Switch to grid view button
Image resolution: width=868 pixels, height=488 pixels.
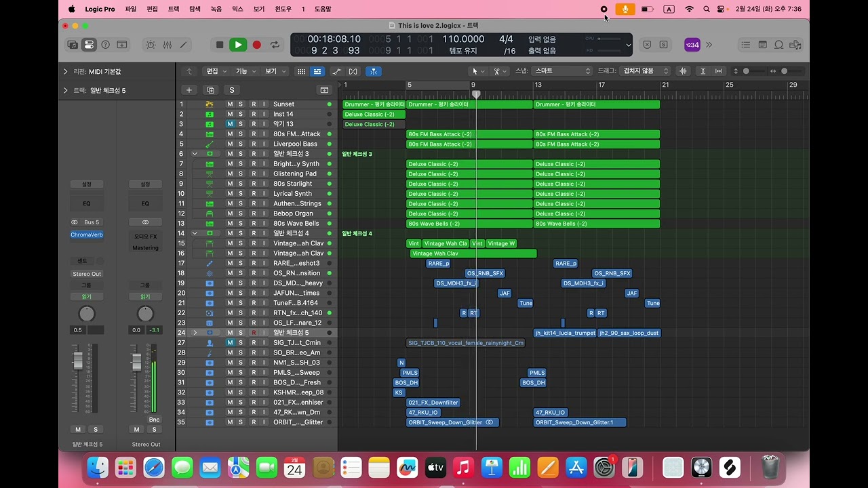(300, 71)
